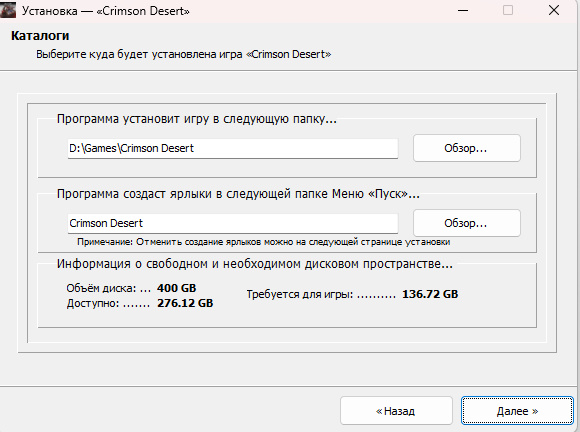
Task: Click the window title «Установка — Crimson Desert»
Action: click(x=106, y=11)
